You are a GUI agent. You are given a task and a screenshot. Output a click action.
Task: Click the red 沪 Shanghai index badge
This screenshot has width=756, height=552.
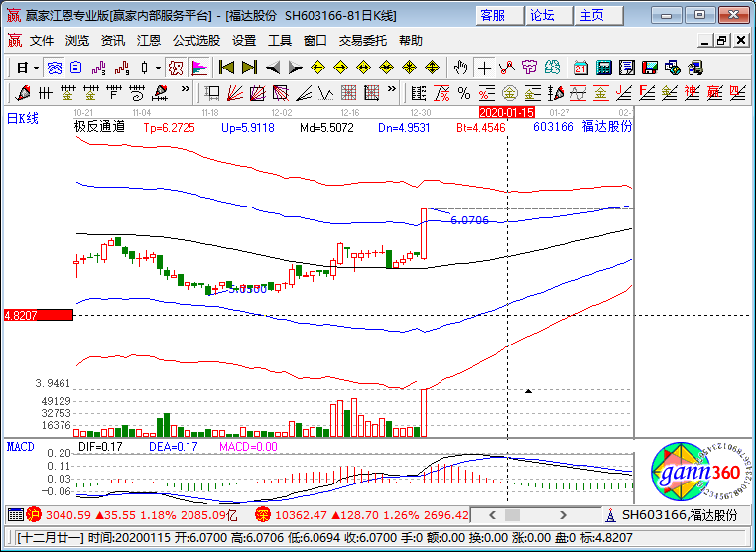coord(35,515)
